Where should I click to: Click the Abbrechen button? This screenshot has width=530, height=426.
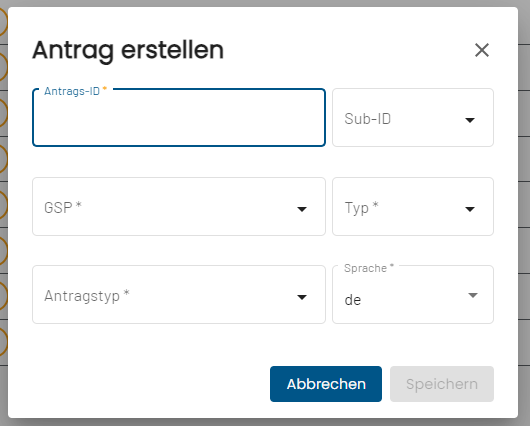pyautogui.click(x=326, y=384)
